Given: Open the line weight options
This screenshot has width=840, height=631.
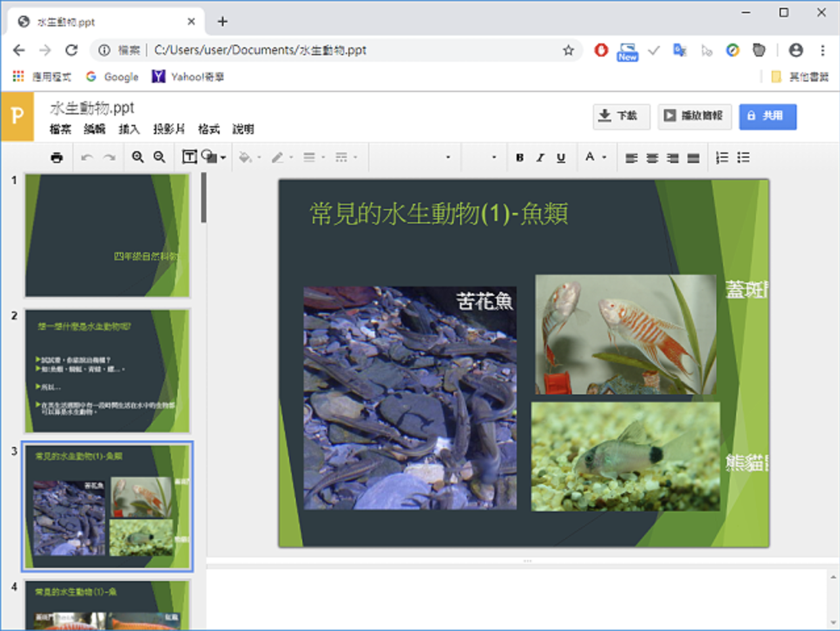Looking at the screenshot, I should point(314,157).
